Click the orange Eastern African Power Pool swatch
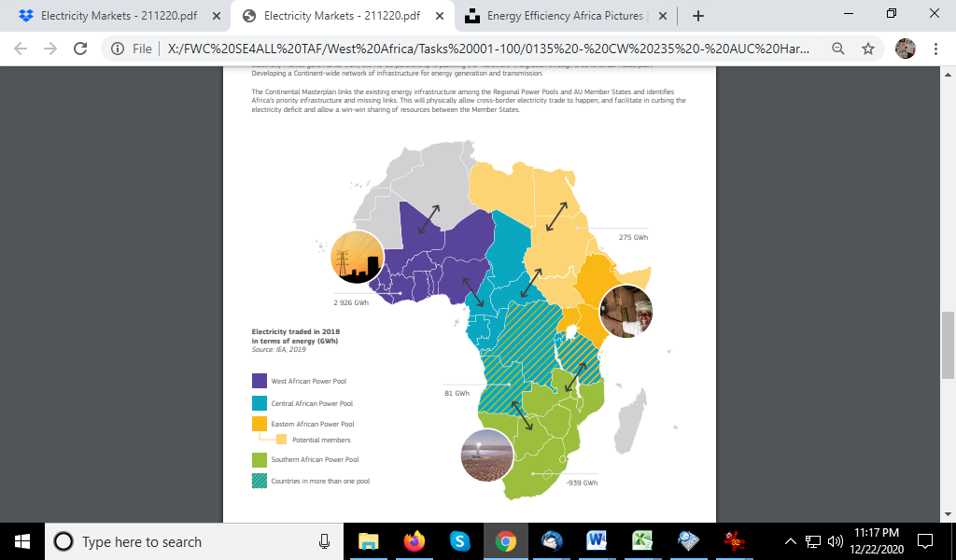Image resolution: width=956 pixels, height=560 pixels. 260,424
